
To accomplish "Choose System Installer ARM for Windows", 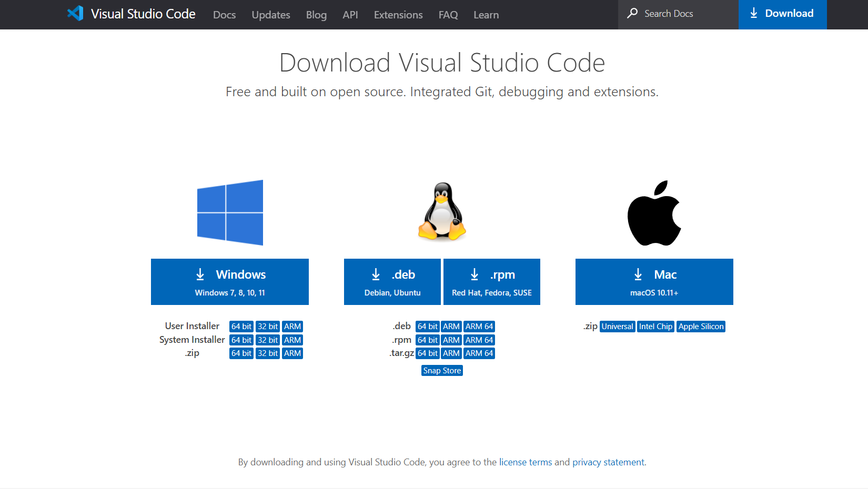I will coord(292,340).
